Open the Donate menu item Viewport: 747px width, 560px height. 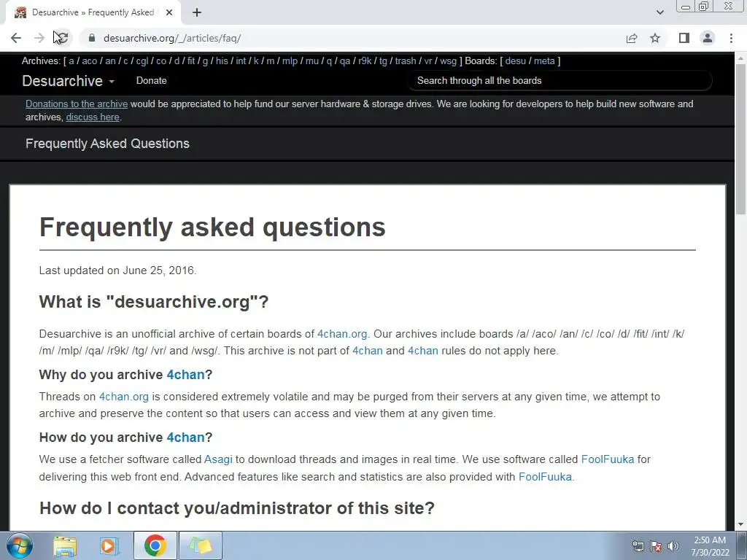tap(152, 80)
